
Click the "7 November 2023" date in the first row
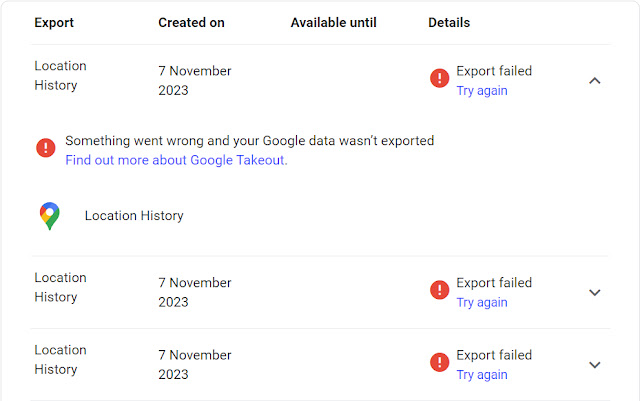195,80
